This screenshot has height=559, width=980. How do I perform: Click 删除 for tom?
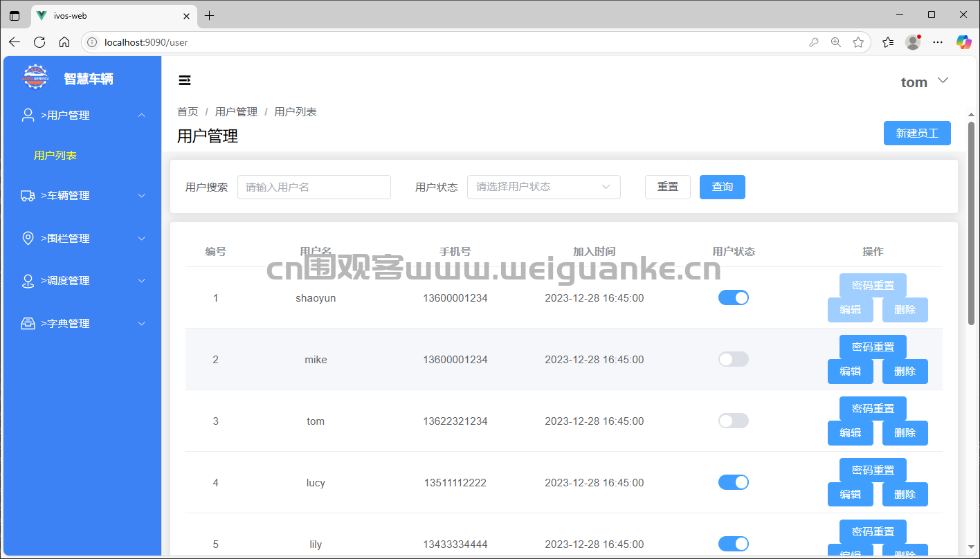click(905, 433)
